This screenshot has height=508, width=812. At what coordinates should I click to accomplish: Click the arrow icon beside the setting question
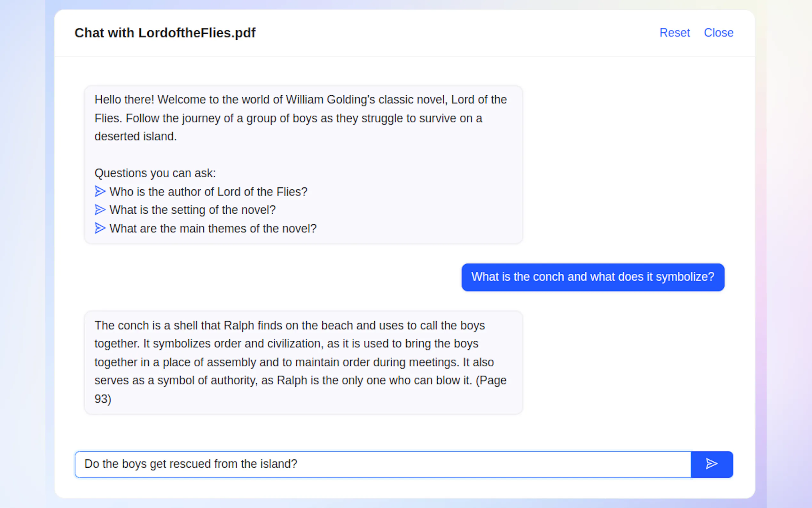click(100, 210)
